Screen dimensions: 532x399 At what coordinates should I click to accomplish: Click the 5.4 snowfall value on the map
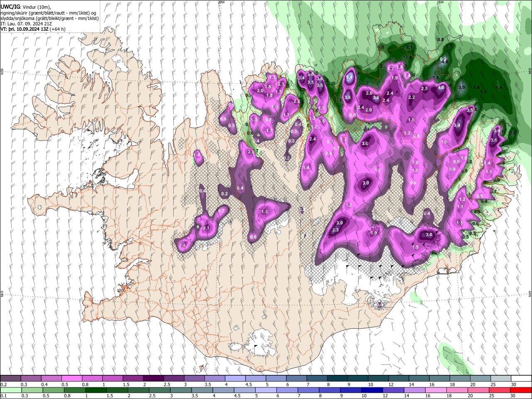[x=349, y=77]
